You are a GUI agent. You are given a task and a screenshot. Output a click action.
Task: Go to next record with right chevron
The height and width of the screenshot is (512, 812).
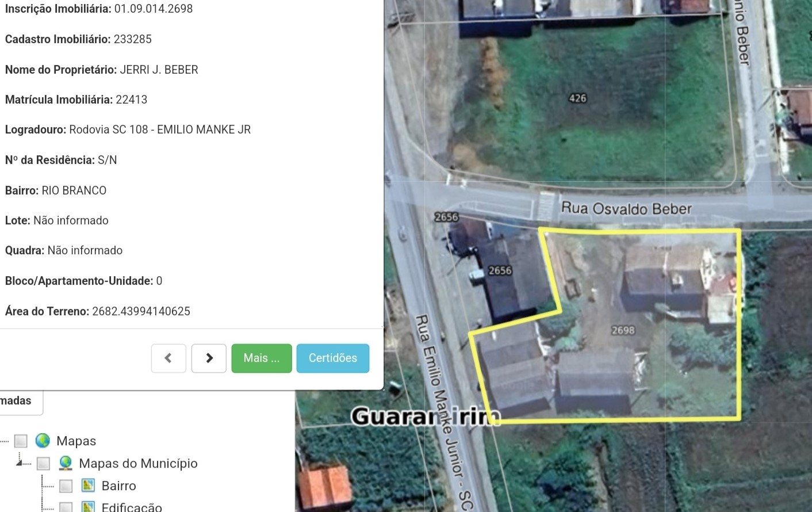(x=209, y=358)
